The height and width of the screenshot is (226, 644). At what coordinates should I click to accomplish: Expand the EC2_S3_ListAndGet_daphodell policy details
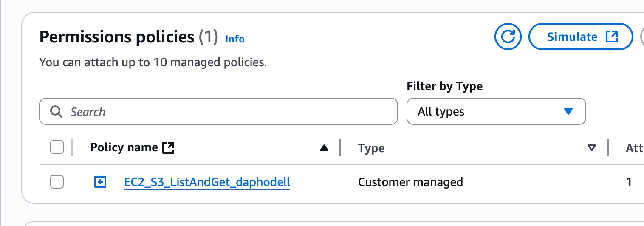pyautogui.click(x=100, y=182)
